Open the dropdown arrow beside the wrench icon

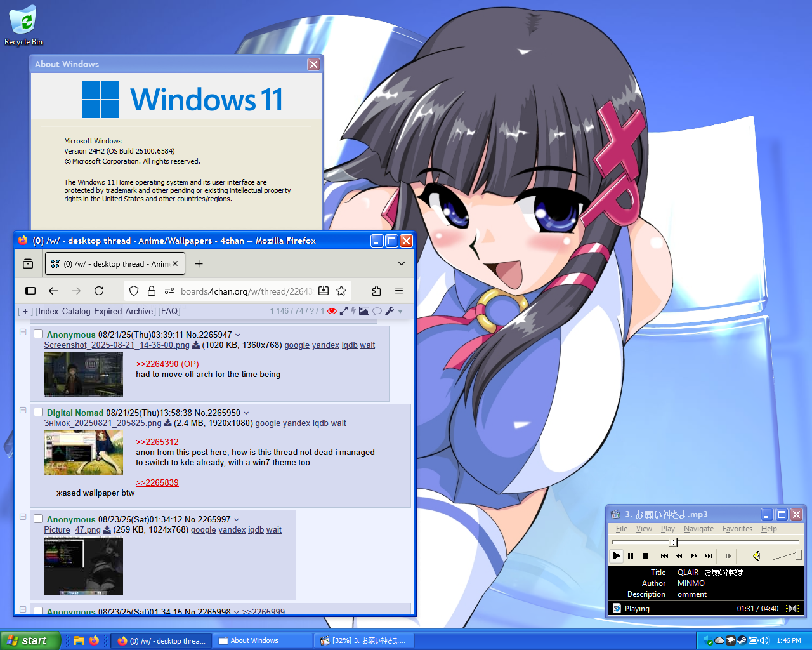(x=400, y=312)
